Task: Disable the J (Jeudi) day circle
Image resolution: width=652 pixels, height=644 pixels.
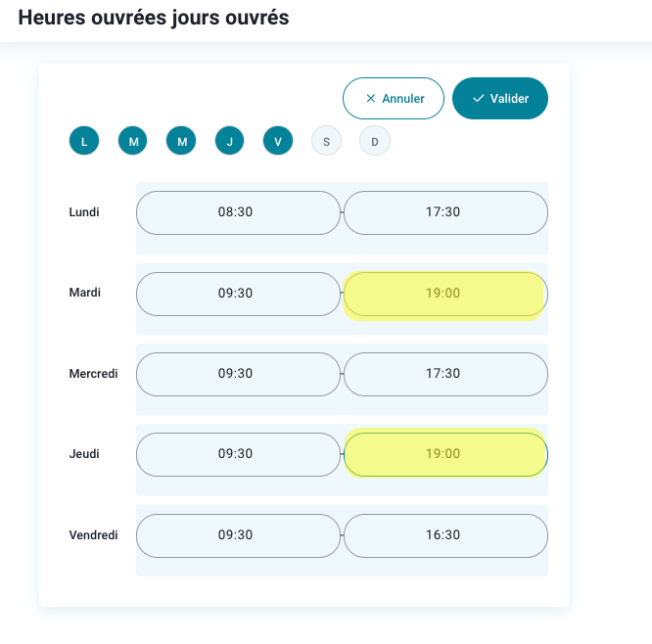Action: [229, 142]
